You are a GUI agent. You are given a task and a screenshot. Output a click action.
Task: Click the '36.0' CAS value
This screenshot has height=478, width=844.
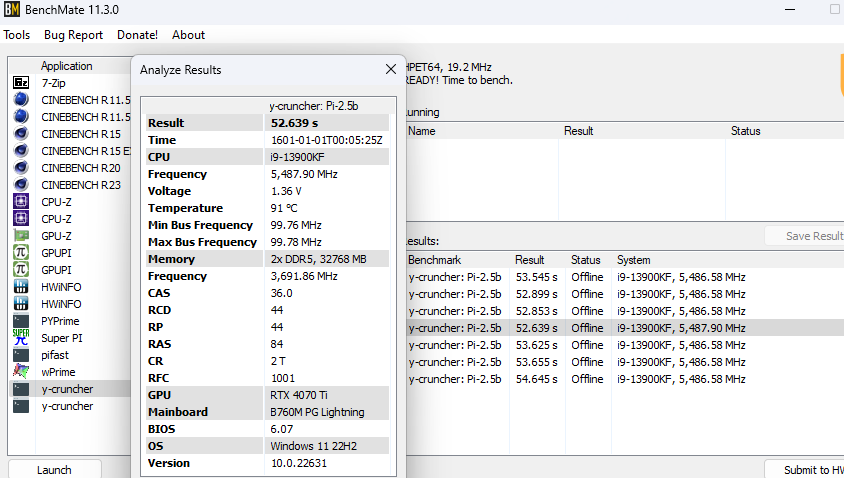click(282, 293)
